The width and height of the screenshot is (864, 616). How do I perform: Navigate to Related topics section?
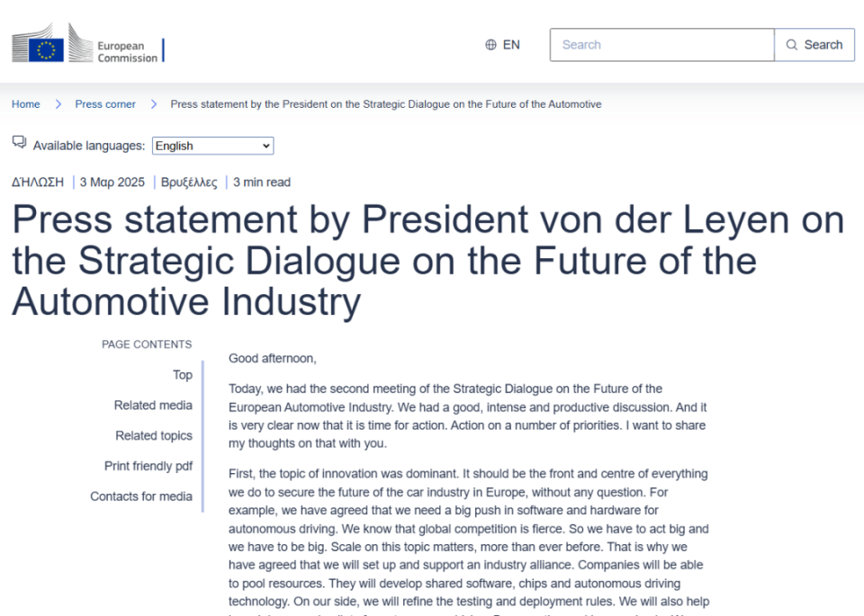(x=154, y=436)
